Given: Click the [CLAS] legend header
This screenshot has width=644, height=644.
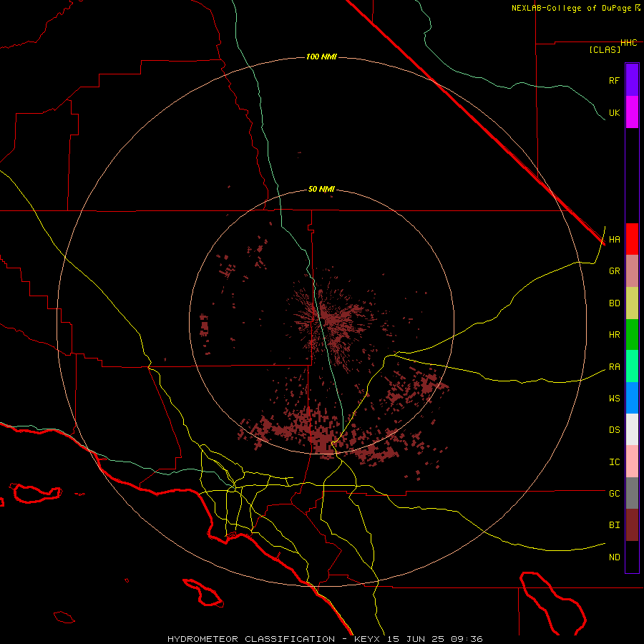Looking at the screenshot, I should tap(605, 49).
